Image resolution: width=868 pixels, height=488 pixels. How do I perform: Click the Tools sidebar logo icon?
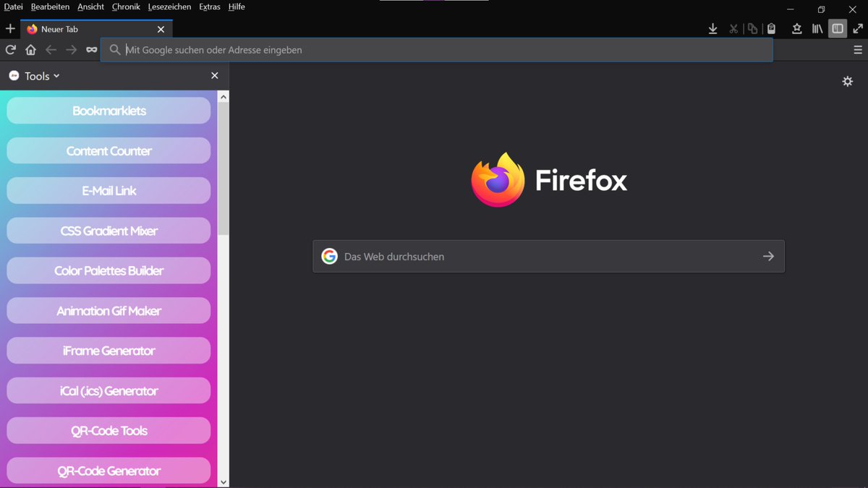coord(14,76)
